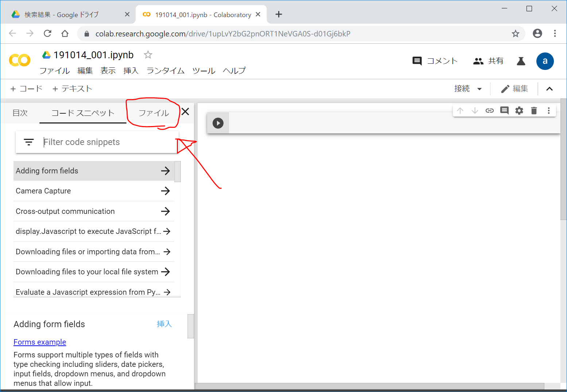
Task: Open the Forms example link
Action: pos(40,342)
